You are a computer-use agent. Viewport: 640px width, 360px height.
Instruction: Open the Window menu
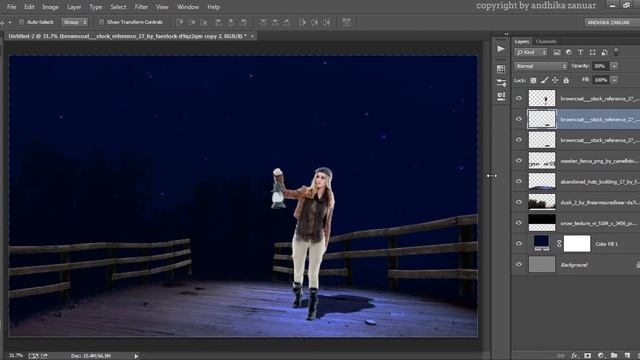coord(188,7)
